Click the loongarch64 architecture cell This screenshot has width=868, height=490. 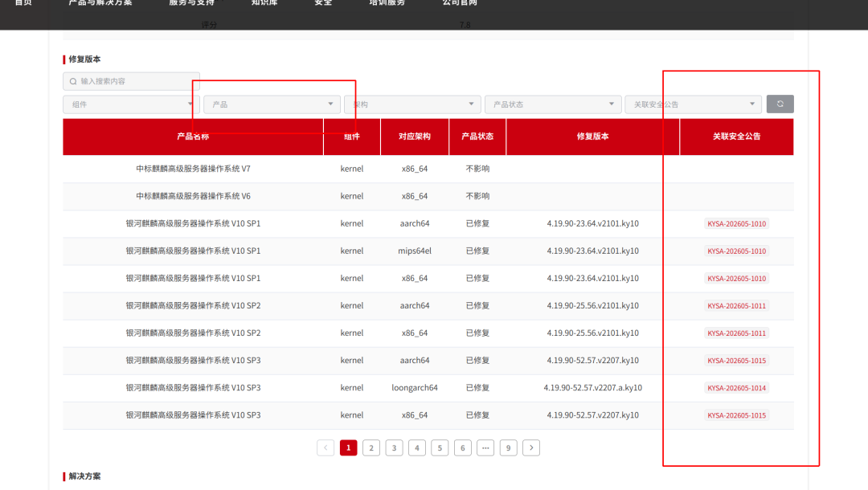pos(415,388)
